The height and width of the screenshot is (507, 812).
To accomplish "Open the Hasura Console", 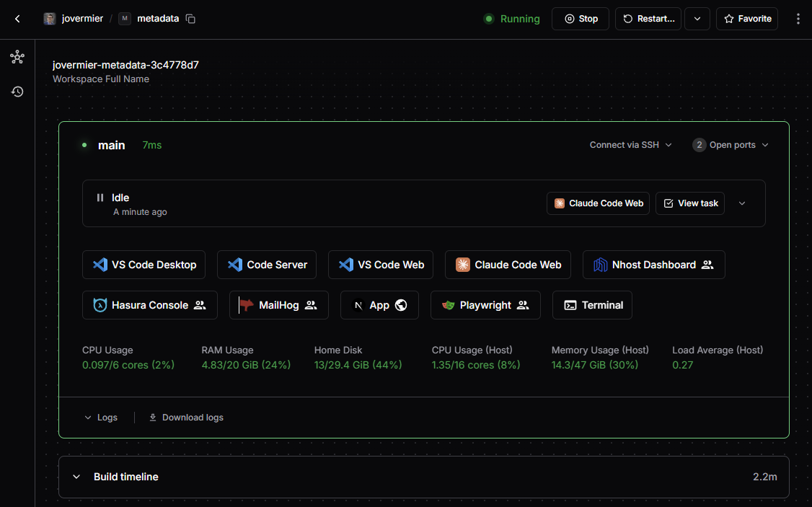I will pyautogui.click(x=150, y=305).
